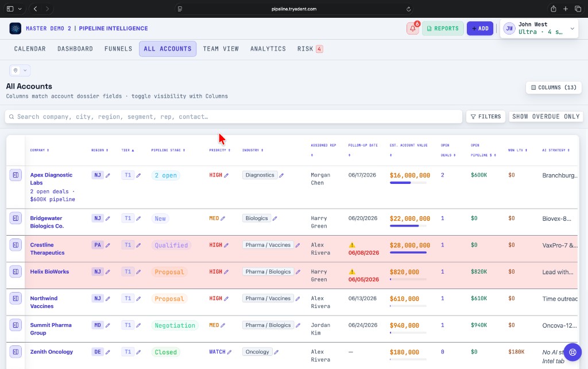Switch to the Funnels tab
This screenshot has width=588, height=369.
(118, 49)
